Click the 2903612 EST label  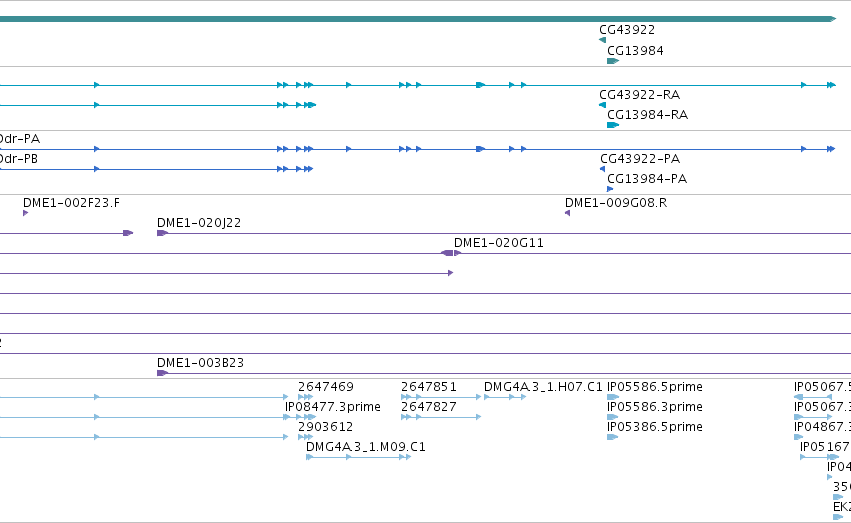tap(326, 427)
